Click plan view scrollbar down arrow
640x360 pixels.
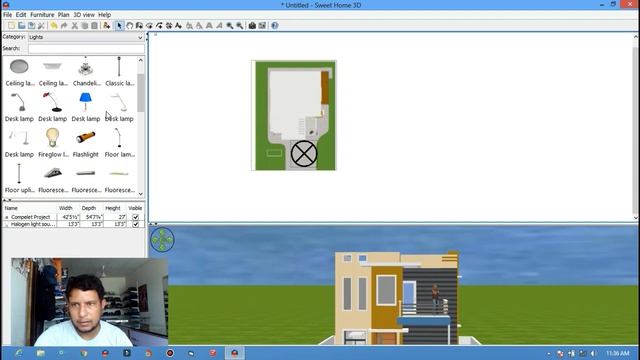pyautogui.click(x=636, y=218)
